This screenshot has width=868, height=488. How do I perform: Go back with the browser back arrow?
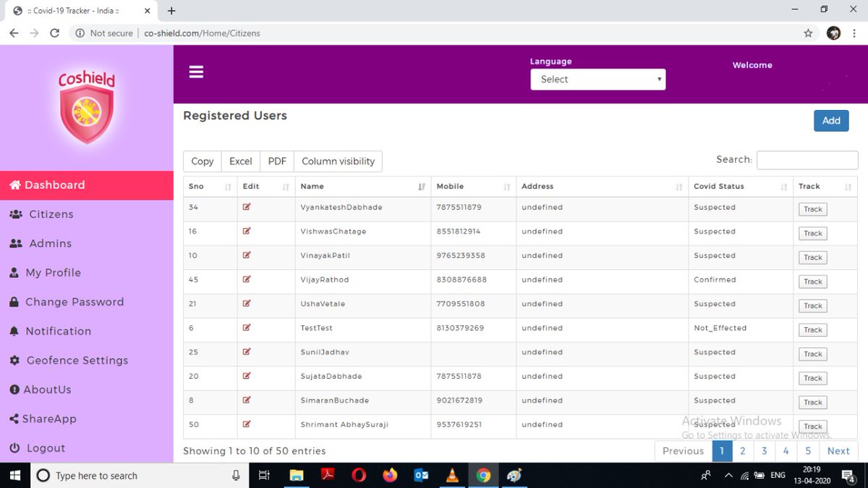[14, 33]
